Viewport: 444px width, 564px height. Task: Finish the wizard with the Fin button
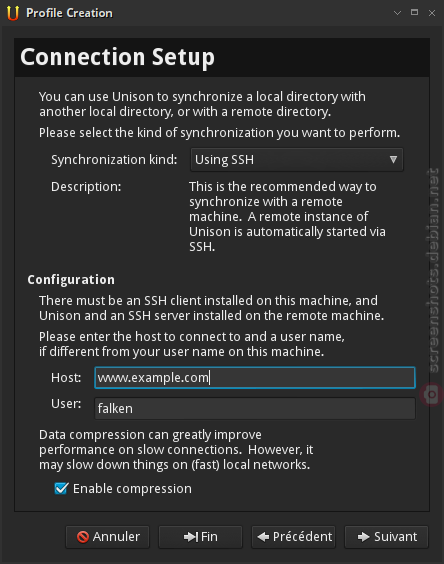(200, 537)
